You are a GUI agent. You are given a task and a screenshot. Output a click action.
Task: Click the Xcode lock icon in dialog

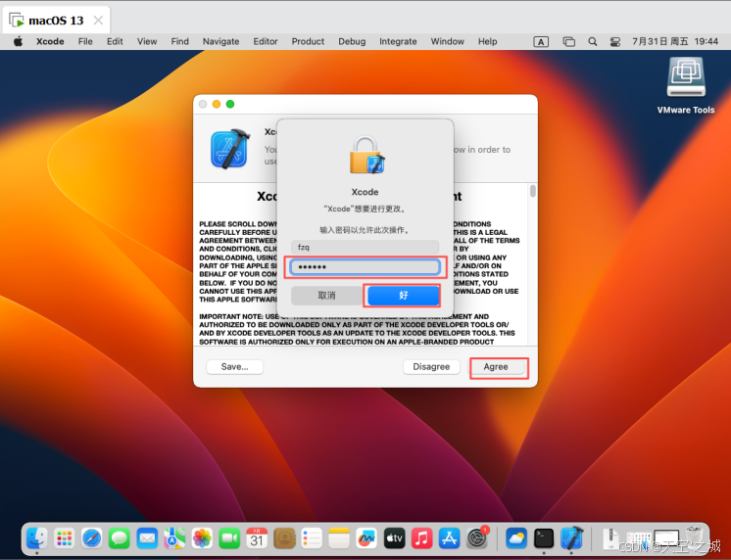tap(366, 156)
